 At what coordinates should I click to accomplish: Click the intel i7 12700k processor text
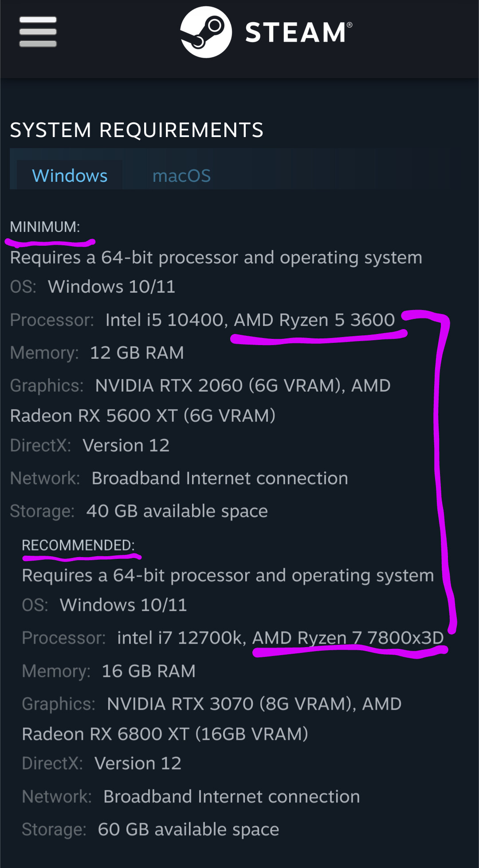point(180,638)
